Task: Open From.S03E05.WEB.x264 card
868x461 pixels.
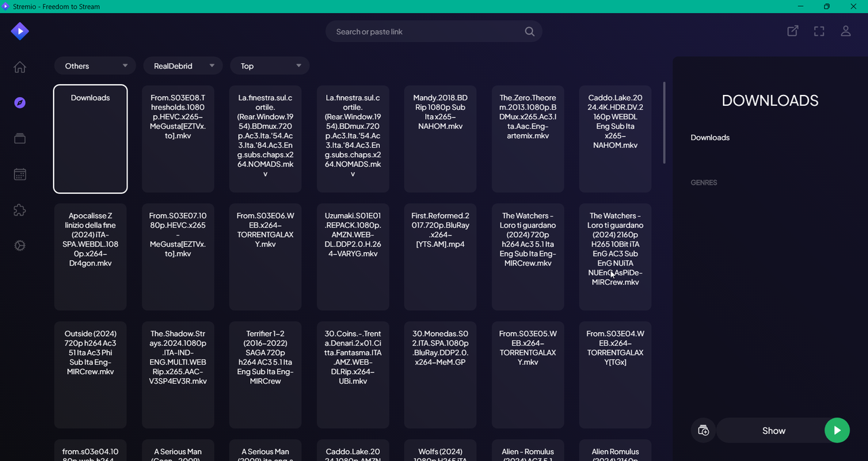Action: click(x=528, y=375)
